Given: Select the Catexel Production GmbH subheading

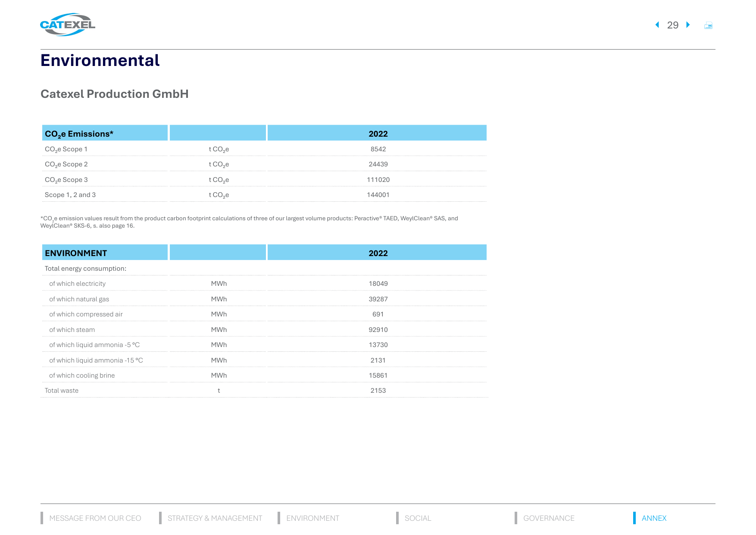Looking at the screenshot, I should [115, 94].
